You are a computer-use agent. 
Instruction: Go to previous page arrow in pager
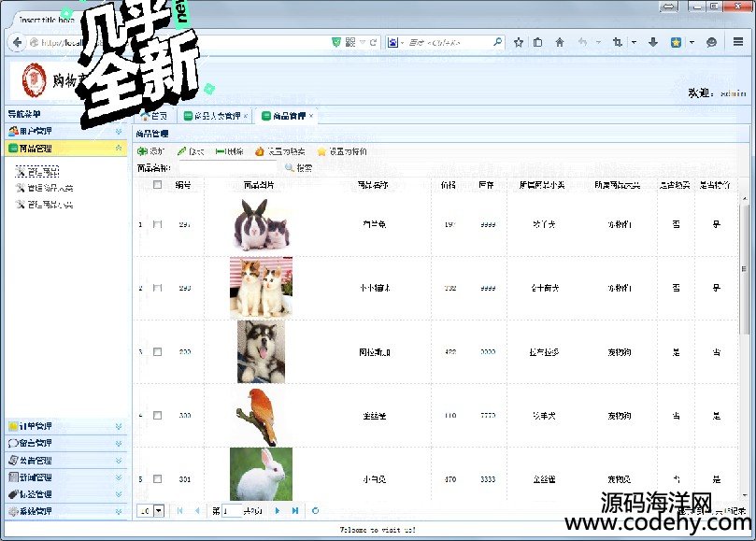pyautogui.click(x=197, y=510)
